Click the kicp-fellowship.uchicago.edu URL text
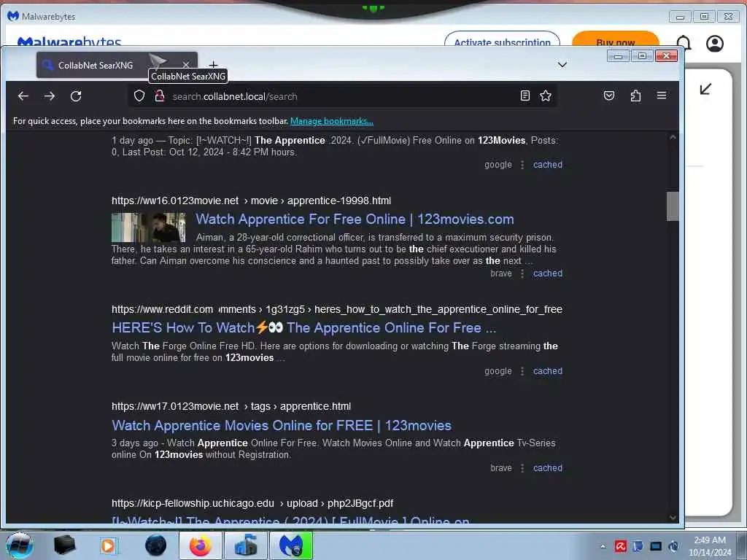Image resolution: width=747 pixels, height=560 pixels. 252,503
